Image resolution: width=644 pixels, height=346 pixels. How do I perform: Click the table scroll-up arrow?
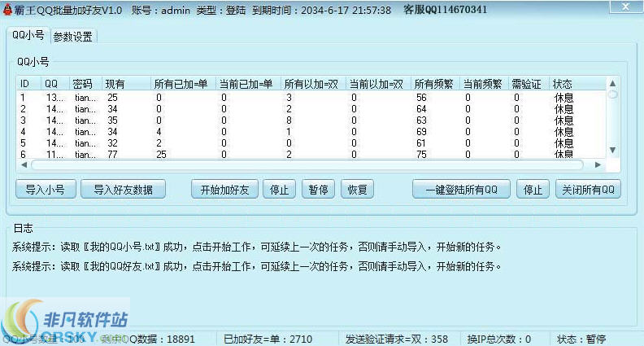tap(612, 84)
